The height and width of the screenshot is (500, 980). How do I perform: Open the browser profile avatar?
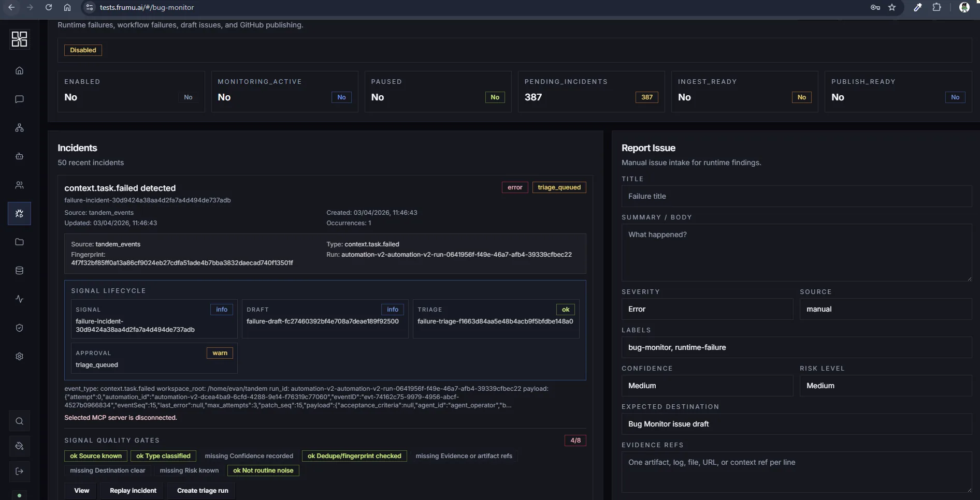[964, 7]
